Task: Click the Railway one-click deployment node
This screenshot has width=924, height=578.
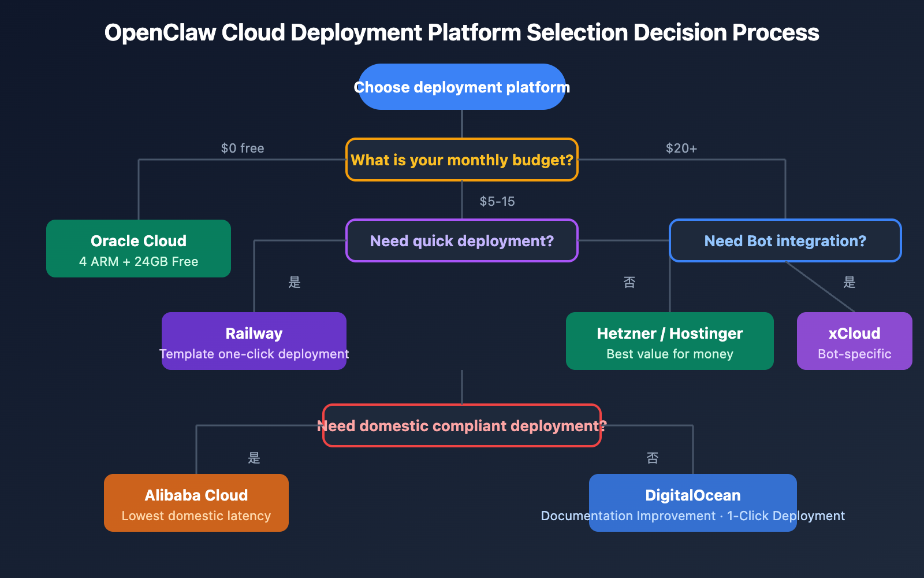Action: point(254,341)
